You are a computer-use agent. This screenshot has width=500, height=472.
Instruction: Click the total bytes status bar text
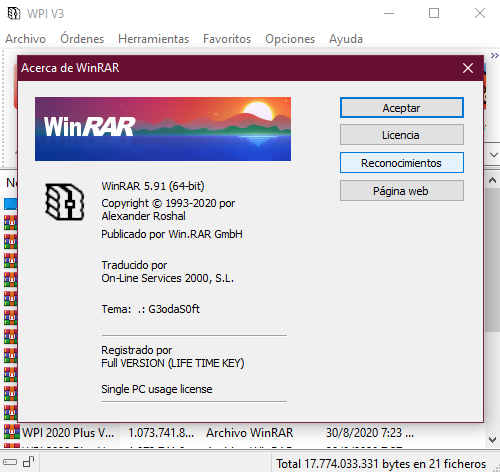tap(381, 464)
